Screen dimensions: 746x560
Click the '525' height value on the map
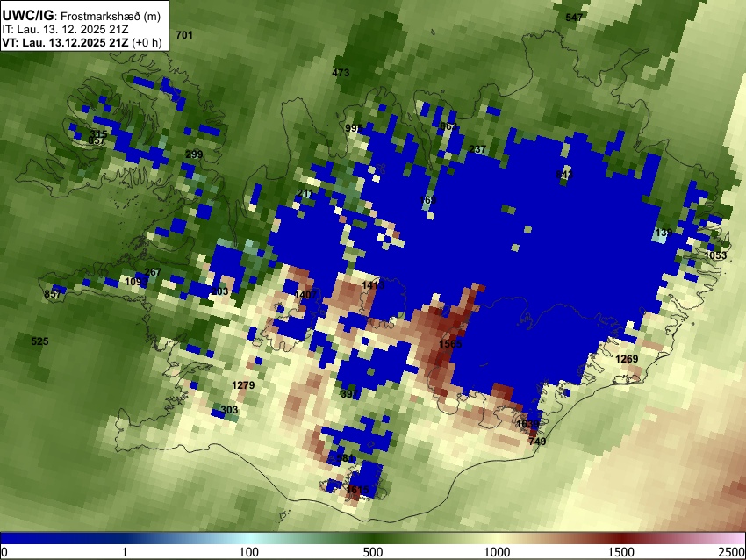(x=40, y=341)
